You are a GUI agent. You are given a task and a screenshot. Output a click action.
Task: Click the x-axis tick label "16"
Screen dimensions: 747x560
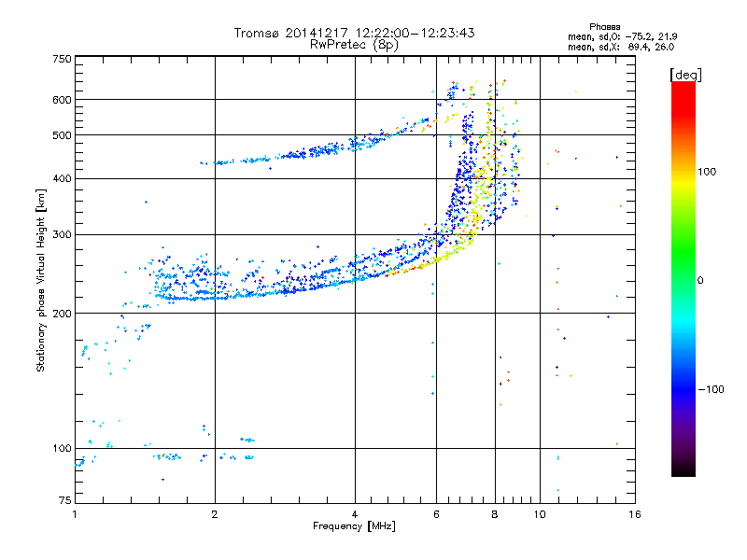click(635, 514)
